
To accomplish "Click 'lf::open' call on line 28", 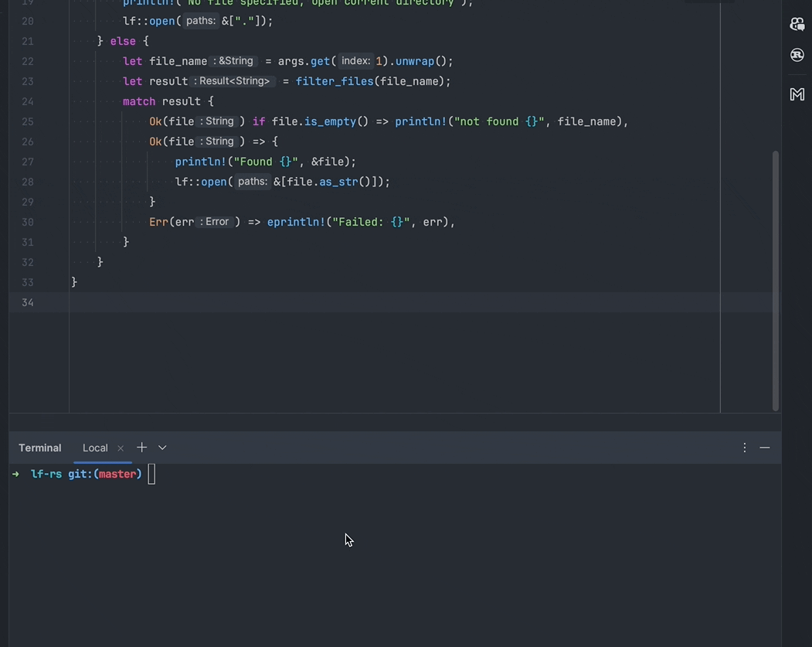I will [201, 182].
